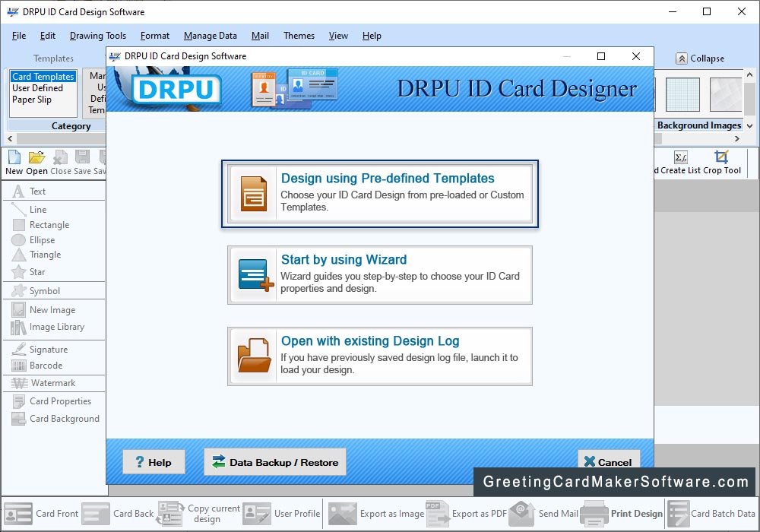Switch to Card Back view
The width and height of the screenshot is (760, 532).
tap(118, 514)
